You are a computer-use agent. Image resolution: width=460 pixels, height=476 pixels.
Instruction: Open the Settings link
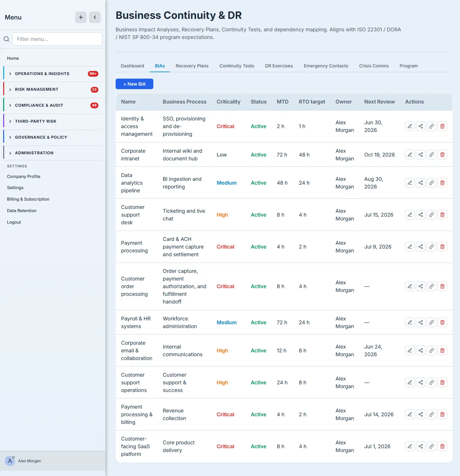click(15, 188)
